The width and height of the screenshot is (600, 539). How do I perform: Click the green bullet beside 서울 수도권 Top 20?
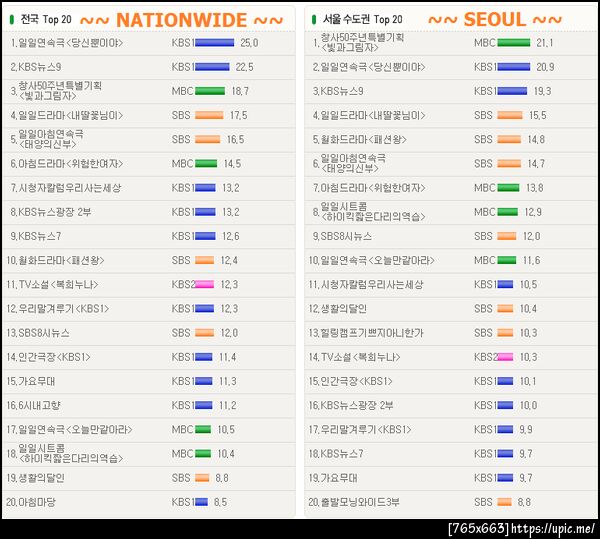pyautogui.click(x=314, y=19)
